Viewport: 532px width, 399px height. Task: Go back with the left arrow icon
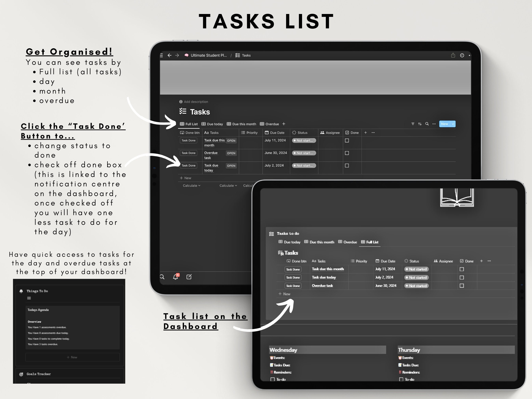click(x=170, y=55)
